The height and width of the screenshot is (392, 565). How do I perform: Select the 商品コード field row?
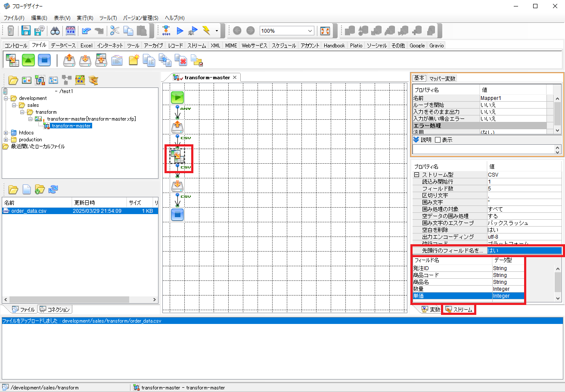(469, 275)
